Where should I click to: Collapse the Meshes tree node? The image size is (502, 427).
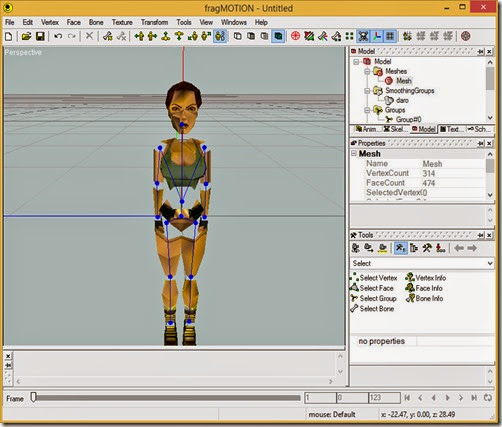coord(367,71)
